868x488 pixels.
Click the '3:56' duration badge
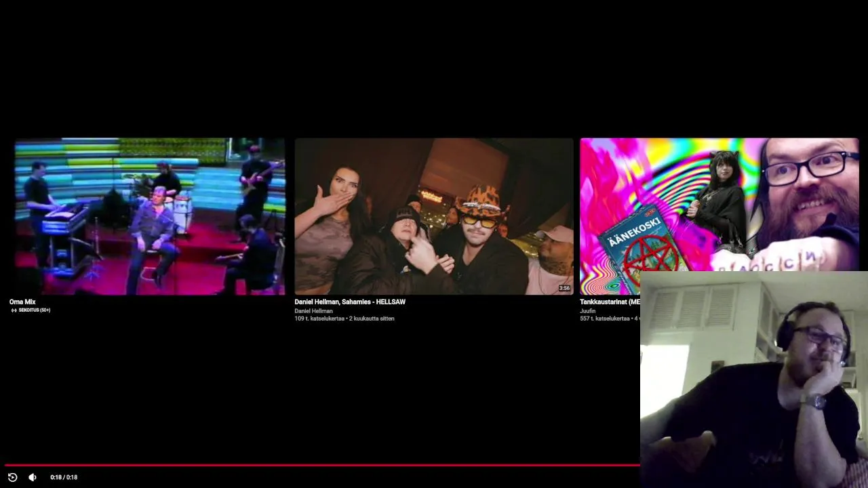click(x=564, y=288)
